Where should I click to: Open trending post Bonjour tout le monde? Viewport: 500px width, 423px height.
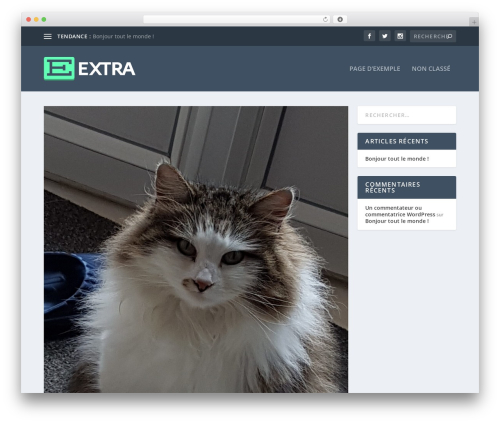(123, 36)
